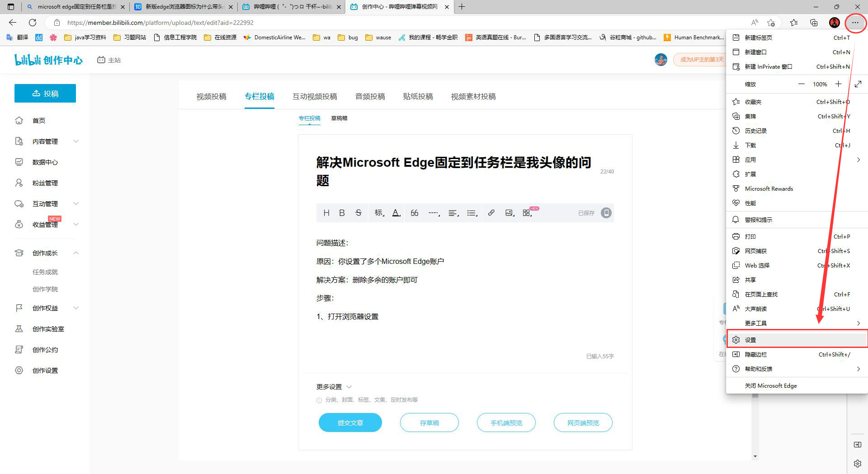Insert a hyperlink with link icon
The width and height of the screenshot is (868, 474).
tap(491, 213)
